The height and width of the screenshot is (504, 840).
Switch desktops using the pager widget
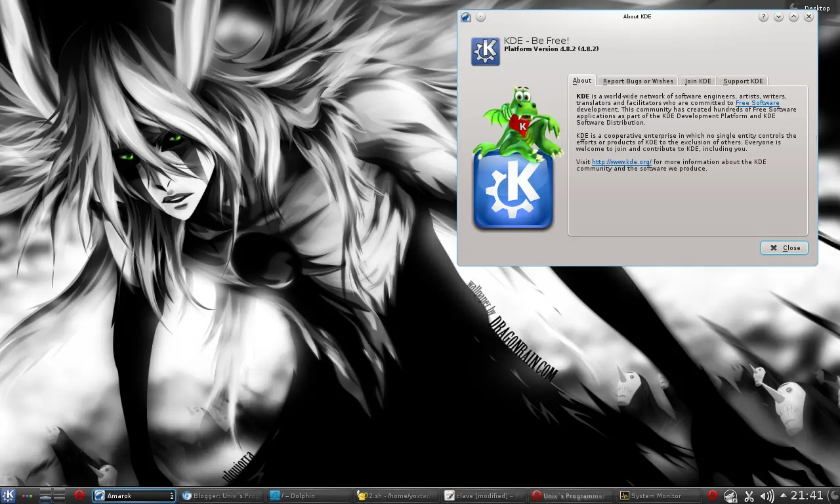click(52, 495)
